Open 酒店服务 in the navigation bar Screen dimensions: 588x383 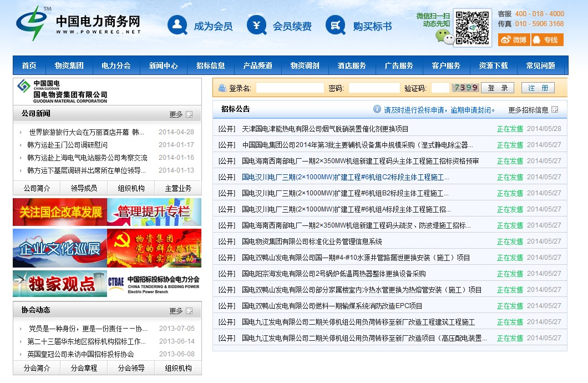click(x=352, y=65)
